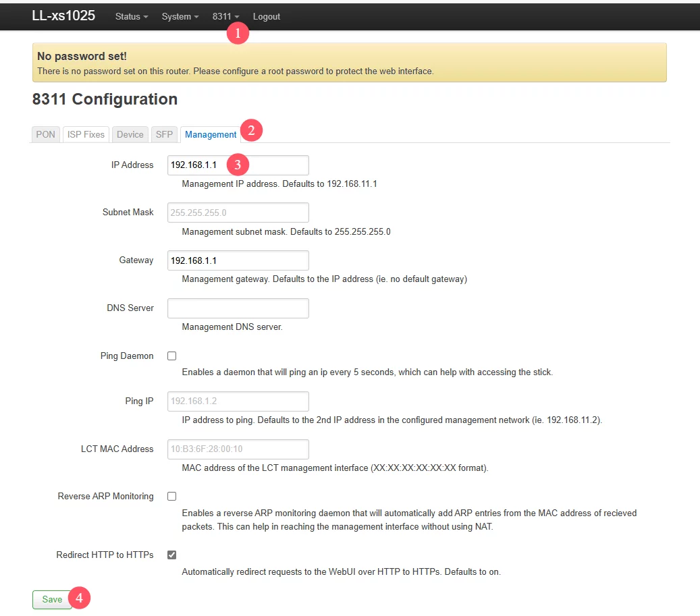The height and width of the screenshot is (616, 700).
Task: Click the HTTP to HTTPs redirect description
Action: (x=342, y=572)
